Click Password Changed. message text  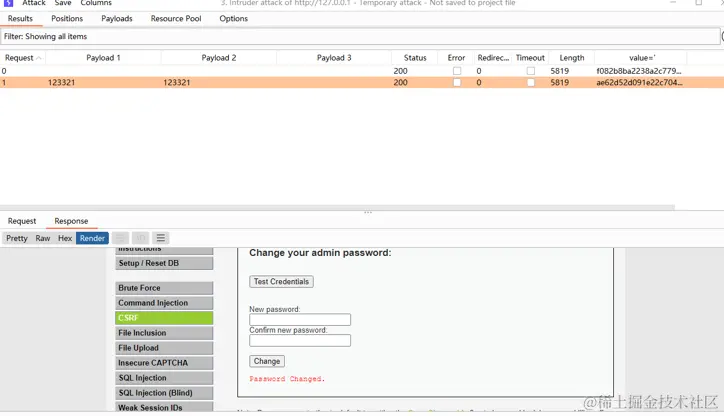tap(287, 379)
